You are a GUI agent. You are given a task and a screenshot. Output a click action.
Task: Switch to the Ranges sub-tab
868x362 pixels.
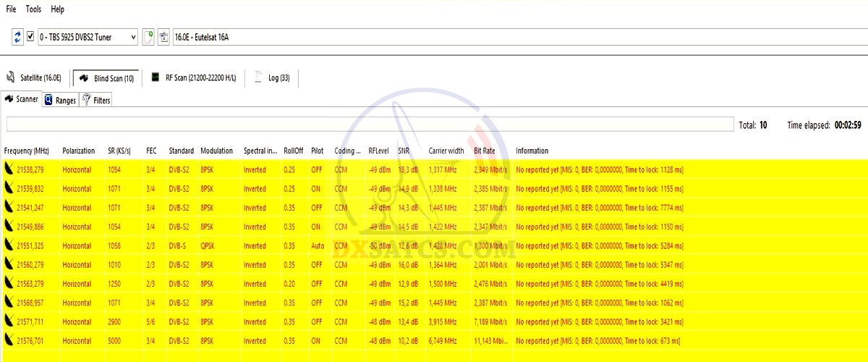pos(60,101)
